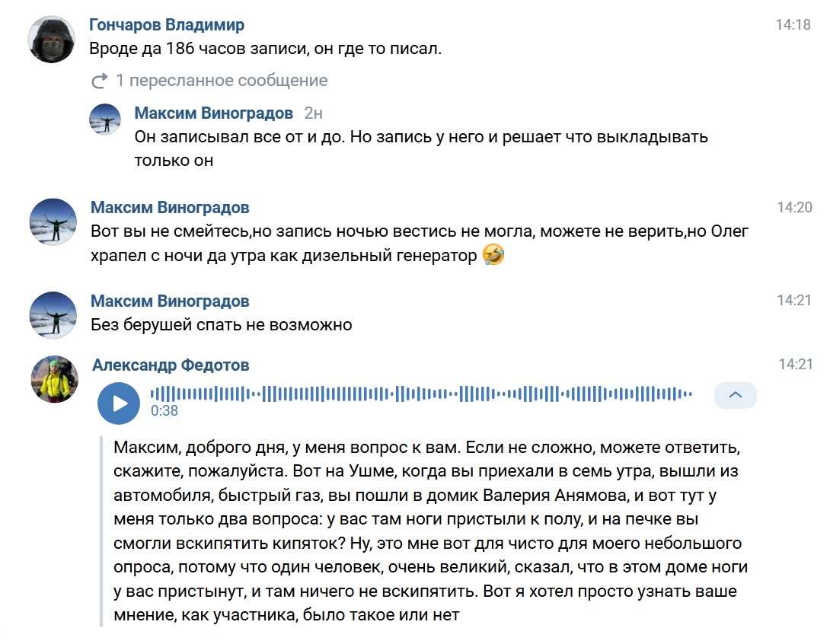The width and height of the screenshot is (830, 644).
Task: Open avatar beside the 14:21 earplugs message
Action: pyautogui.click(x=53, y=315)
